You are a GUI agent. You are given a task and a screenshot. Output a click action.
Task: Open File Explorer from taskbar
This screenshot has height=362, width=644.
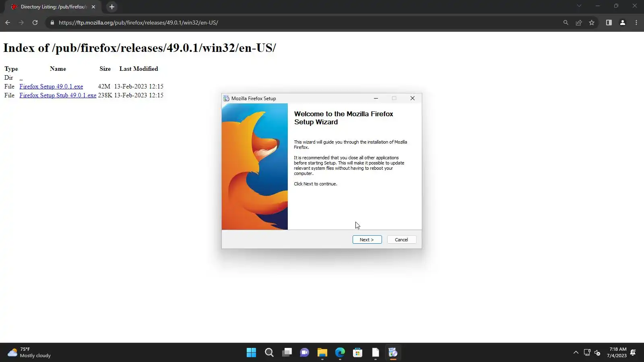click(322, 353)
